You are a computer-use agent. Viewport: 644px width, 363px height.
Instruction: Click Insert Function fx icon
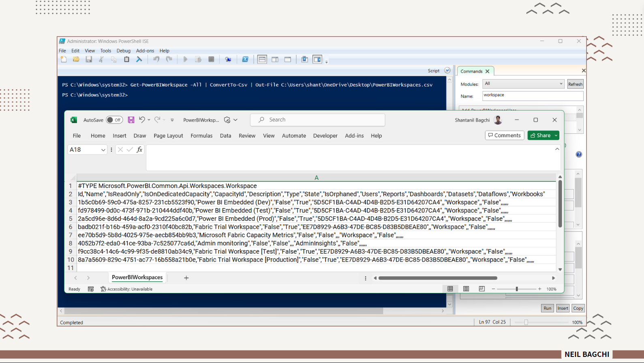click(139, 150)
